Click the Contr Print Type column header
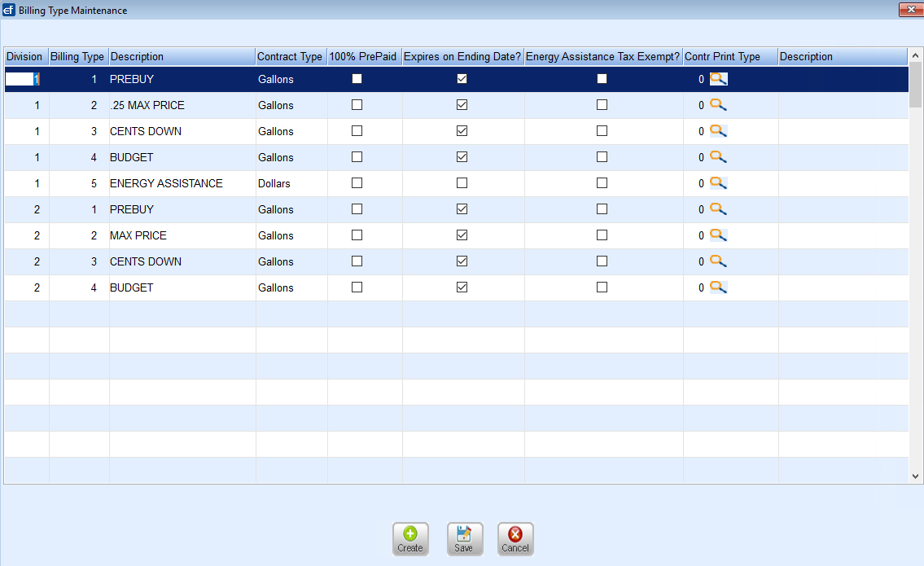Image resolution: width=924 pixels, height=566 pixels. (731, 57)
